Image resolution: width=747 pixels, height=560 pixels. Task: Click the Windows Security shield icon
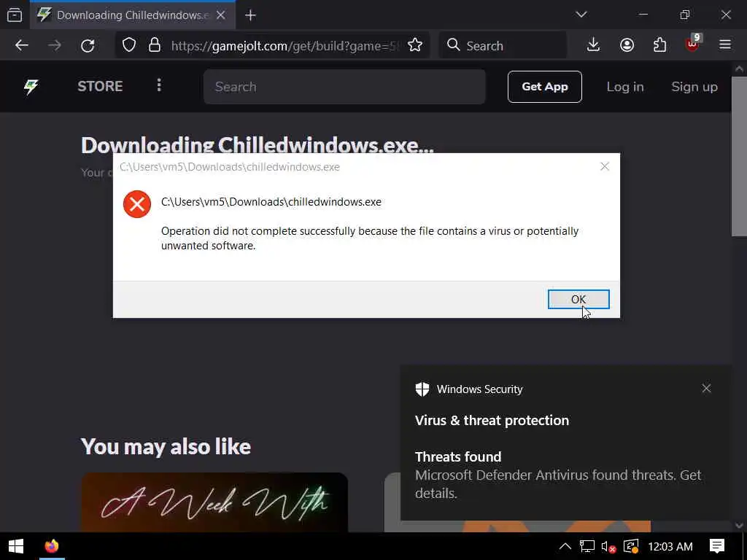(x=422, y=389)
